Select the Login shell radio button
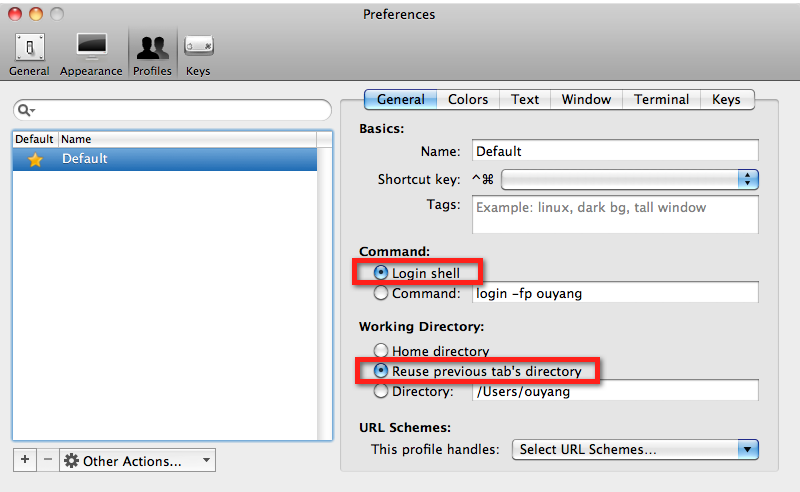 380,273
